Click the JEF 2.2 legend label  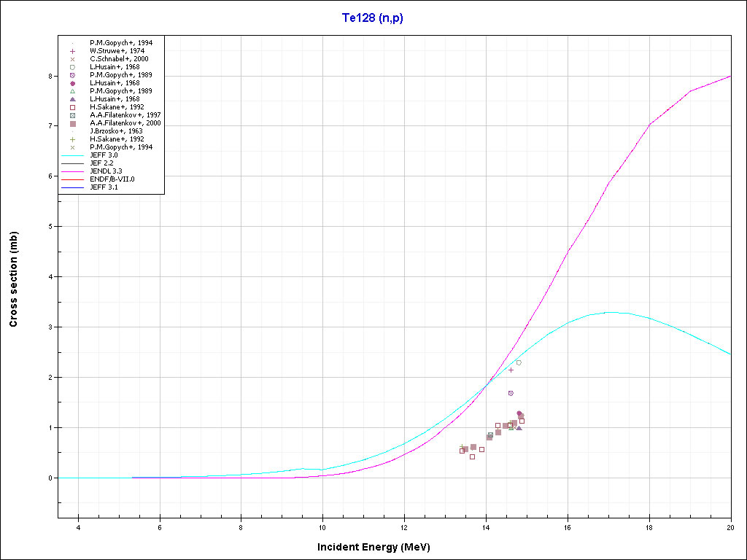pos(104,163)
